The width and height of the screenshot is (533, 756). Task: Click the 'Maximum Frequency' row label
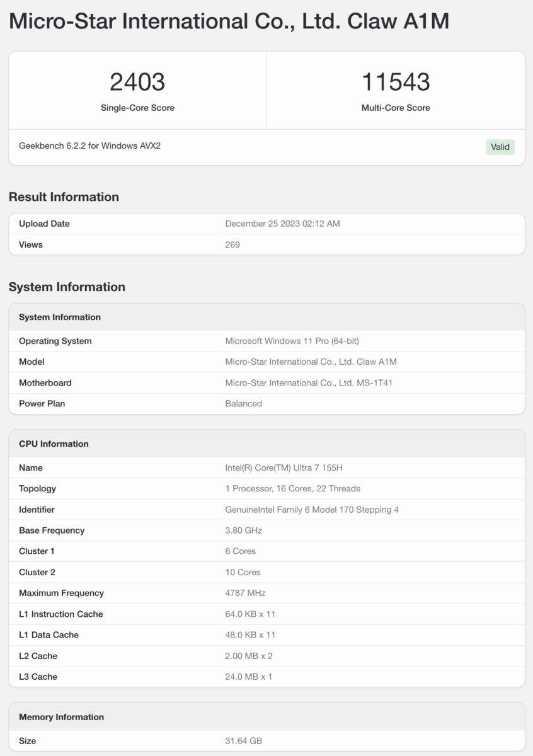click(x=61, y=593)
